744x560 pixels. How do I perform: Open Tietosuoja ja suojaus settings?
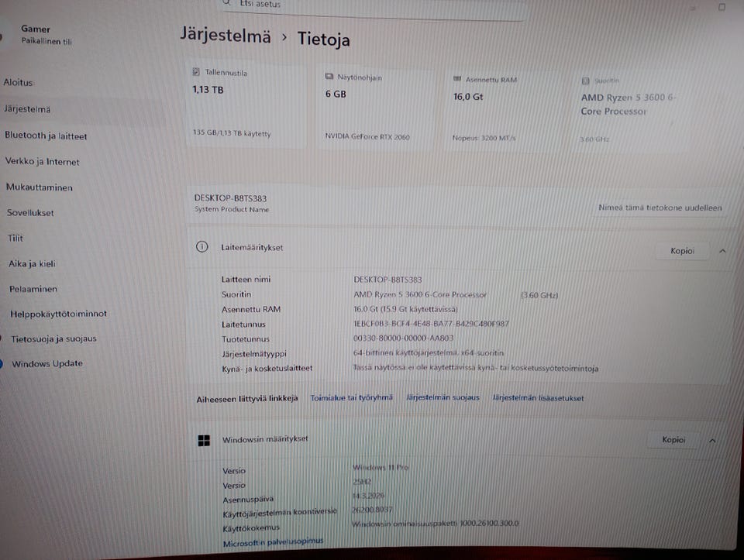(53, 338)
